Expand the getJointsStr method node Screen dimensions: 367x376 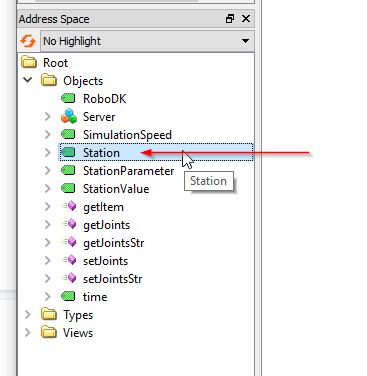tap(48, 242)
